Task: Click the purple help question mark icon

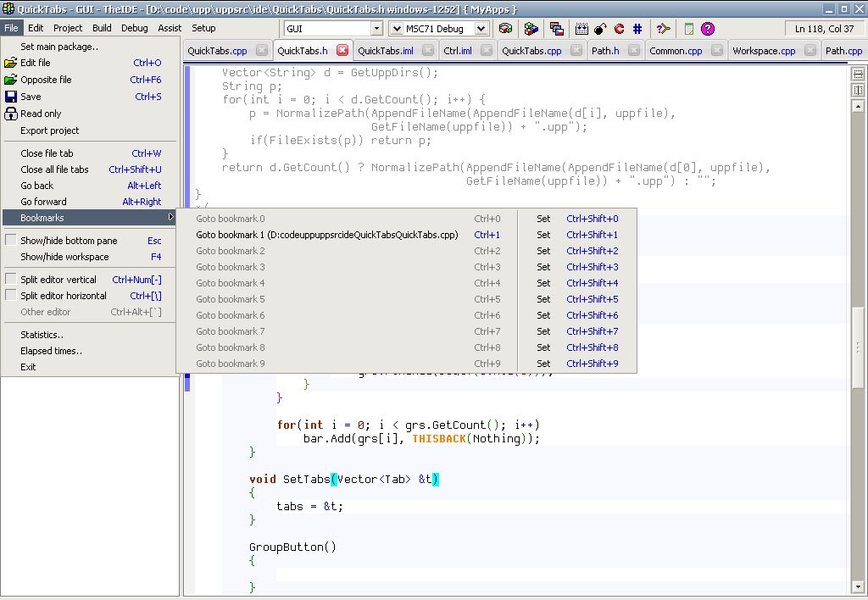Action: click(708, 28)
